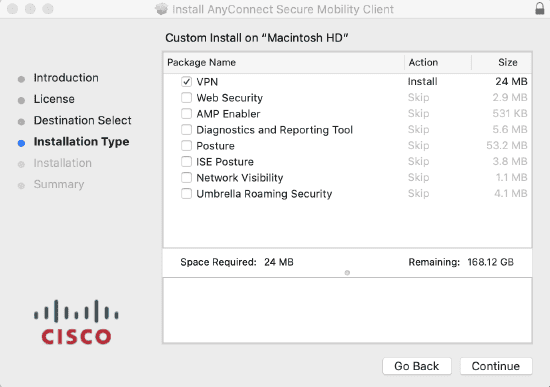Select the License step in sidebar
The height and width of the screenshot is (387, 550).
[x=54, y=99]
